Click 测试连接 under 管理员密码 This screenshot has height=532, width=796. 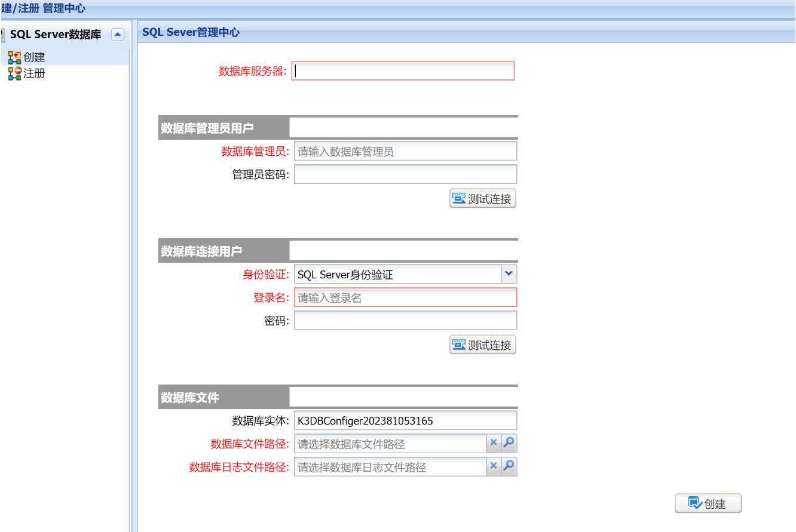[x=482, y=198]
